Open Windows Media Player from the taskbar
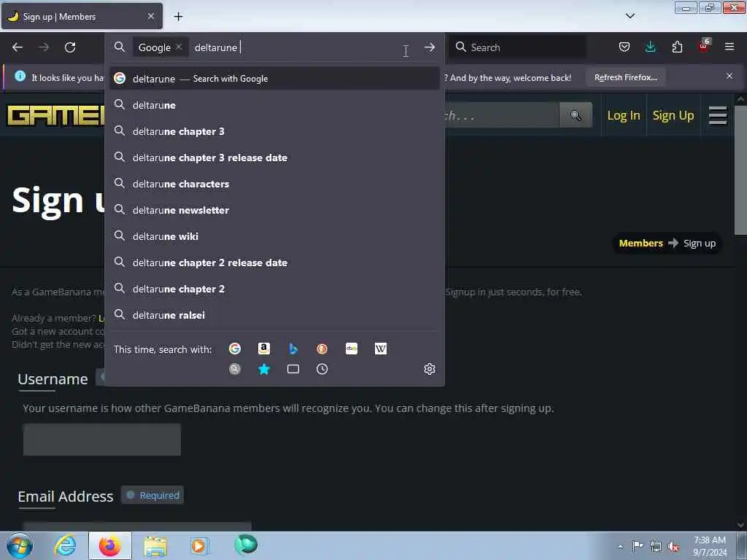 click(200, 545)
